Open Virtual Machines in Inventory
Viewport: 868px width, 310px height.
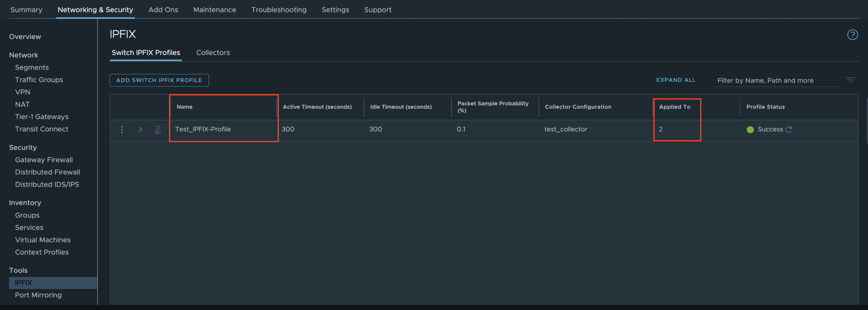(x=43, y=240)
